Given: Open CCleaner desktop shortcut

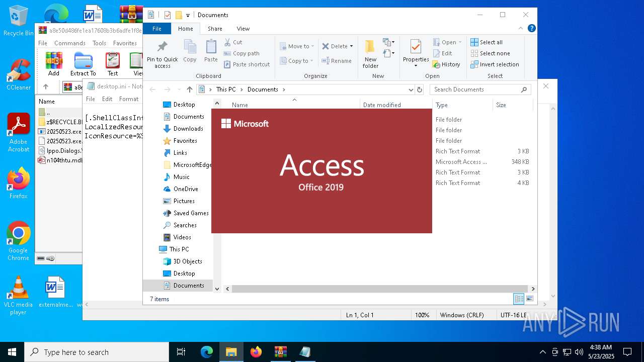Looking at the screenshot, I should coord(19,74).
